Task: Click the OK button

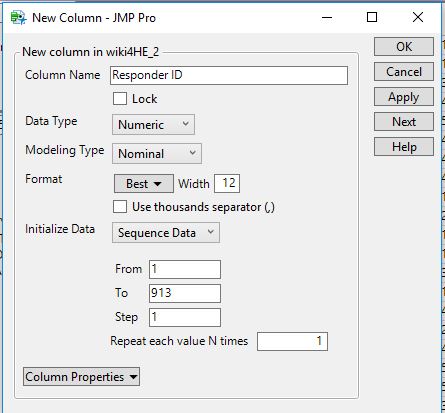Action: click(x=404, y=47)
